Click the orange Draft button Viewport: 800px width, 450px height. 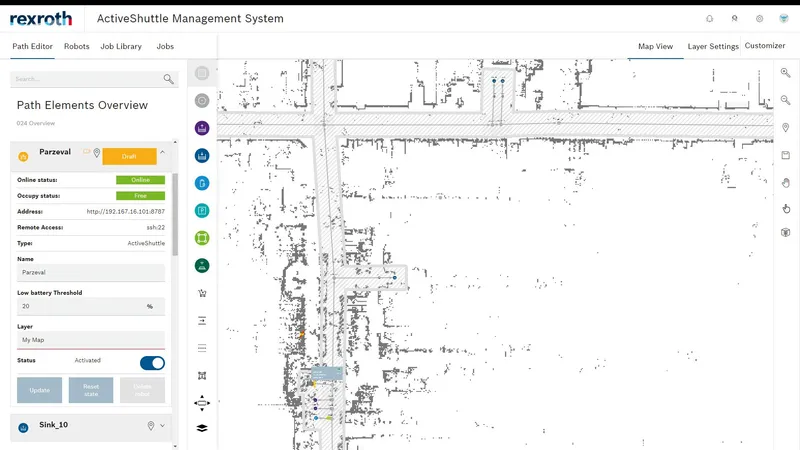tap(129, 156)
